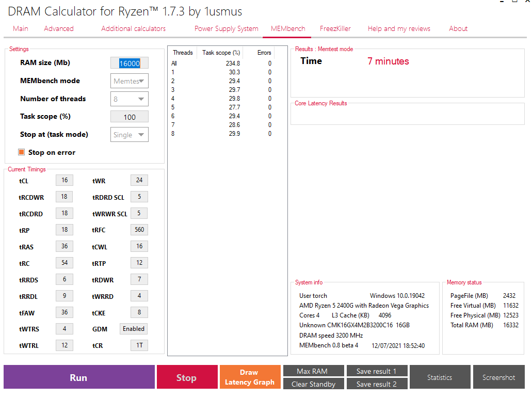The image size is (532, 398).
Task: Select the thread 1 row
Action: click(221, 72)
